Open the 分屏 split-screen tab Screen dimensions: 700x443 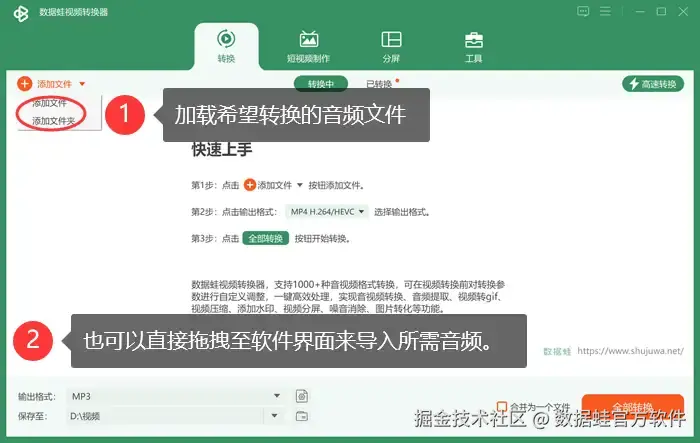(x=391, y=47)
